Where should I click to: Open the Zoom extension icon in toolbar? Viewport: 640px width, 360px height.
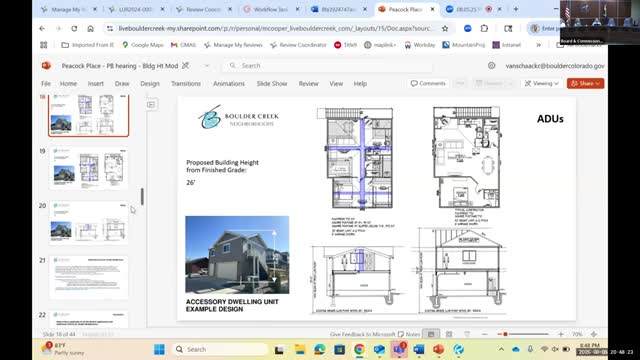468,29
